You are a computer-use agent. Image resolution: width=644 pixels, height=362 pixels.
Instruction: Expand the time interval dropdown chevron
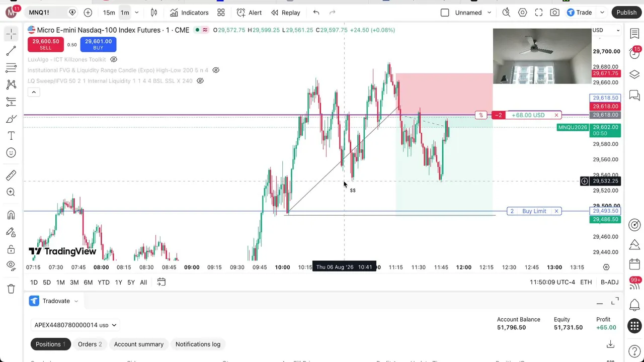136,13
